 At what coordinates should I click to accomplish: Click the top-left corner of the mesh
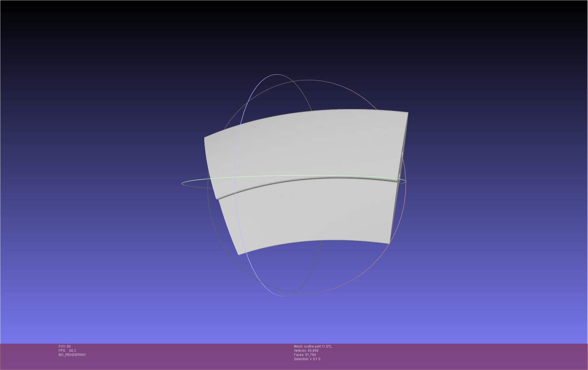205,138
